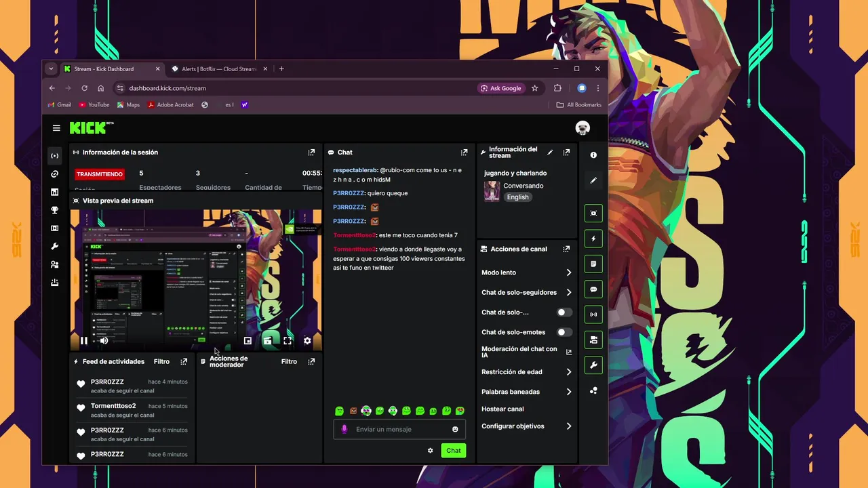Open the emoji picker in message box

[x=455, y=429]
